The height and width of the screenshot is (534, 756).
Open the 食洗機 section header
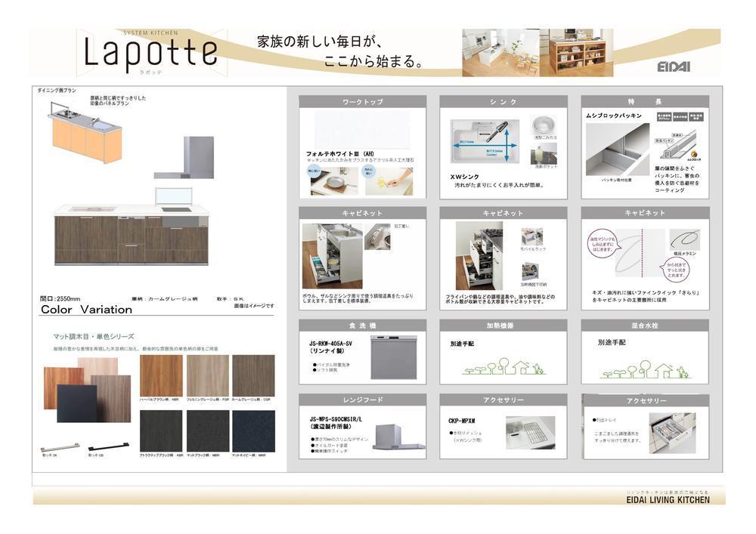pyautogui.click(x=363, y=326)
